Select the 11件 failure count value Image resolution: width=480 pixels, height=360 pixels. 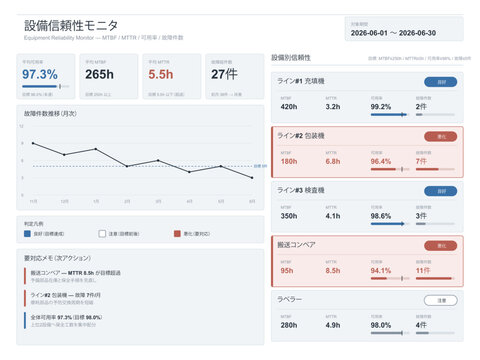pos(423,271)
